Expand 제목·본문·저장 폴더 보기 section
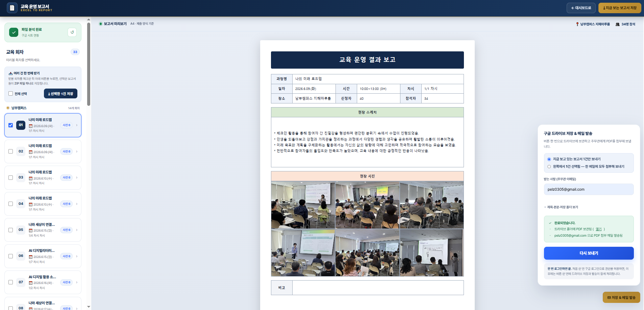This screenshot has height=310, width=644. coord(561,207)
